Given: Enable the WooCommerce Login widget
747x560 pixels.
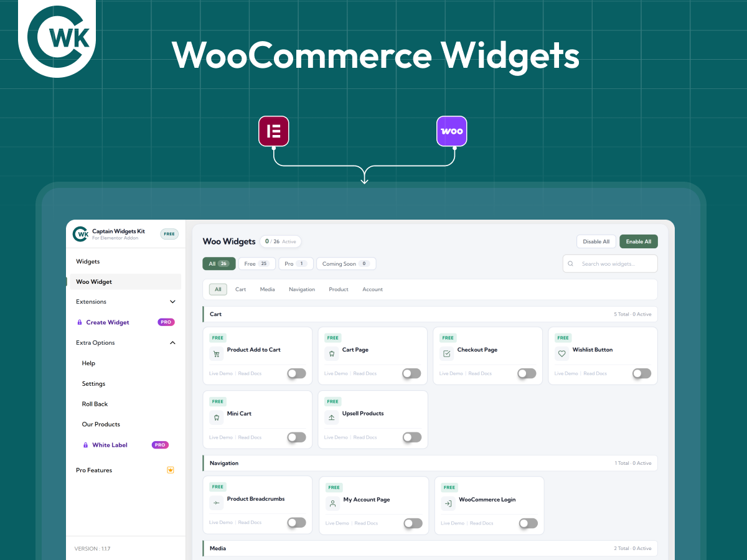Looking at the screenshot, I should (528, 523).
